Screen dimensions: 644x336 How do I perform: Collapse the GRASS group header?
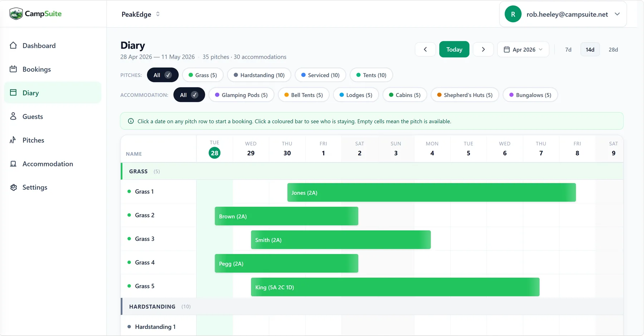click(372, 171)
